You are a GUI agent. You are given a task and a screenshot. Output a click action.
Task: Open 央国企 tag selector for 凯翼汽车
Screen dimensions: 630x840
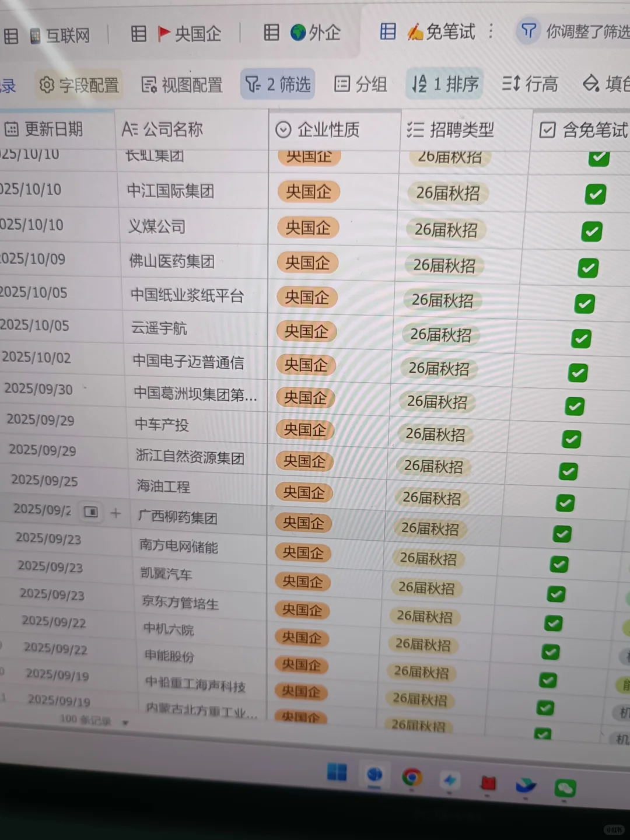302,582
